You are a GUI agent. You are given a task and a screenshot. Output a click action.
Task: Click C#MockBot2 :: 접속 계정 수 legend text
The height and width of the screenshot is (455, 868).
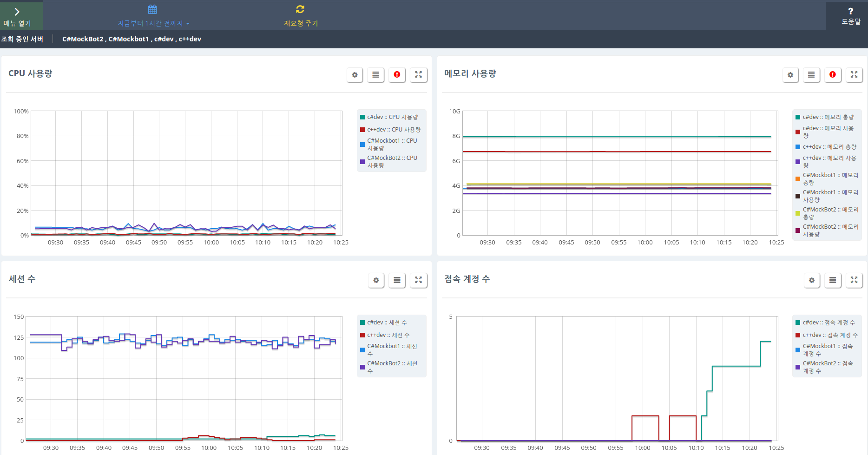[x=828, y=367]
